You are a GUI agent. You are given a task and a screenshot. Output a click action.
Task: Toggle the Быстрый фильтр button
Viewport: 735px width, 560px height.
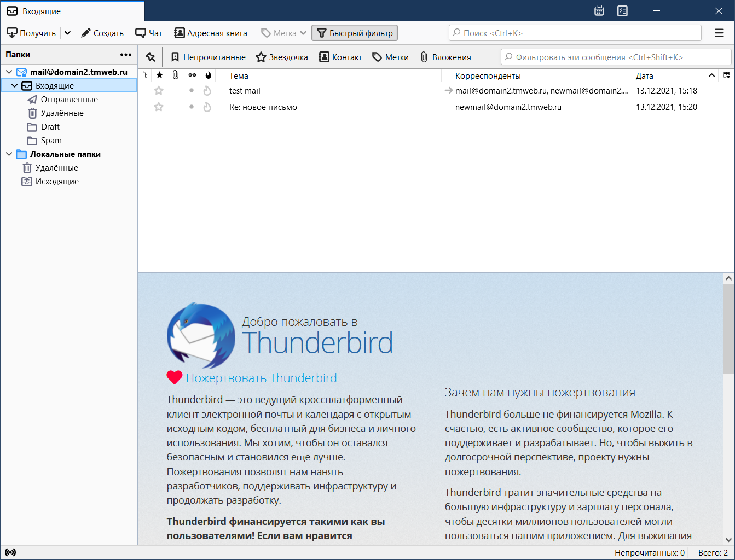355,33
